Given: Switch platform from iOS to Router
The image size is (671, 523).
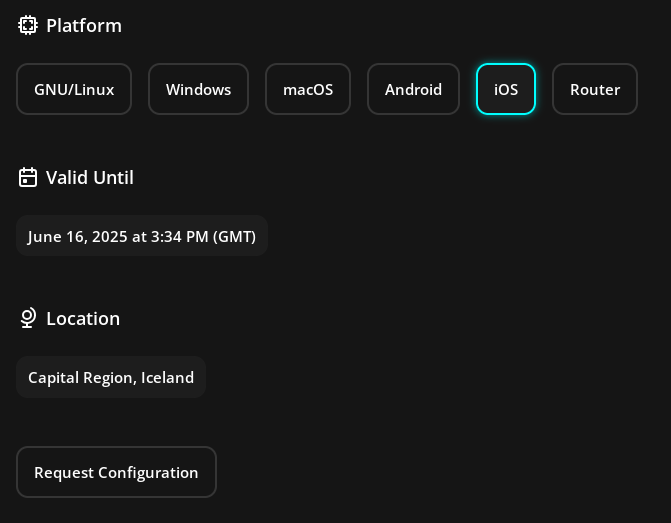Looking at the screenshot, I should click(595, 89).
